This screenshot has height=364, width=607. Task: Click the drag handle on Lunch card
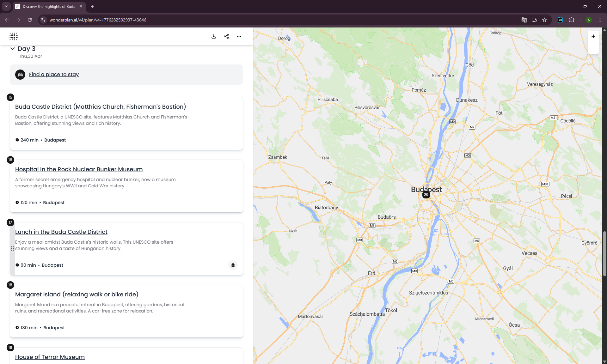(x=12, y=249)
